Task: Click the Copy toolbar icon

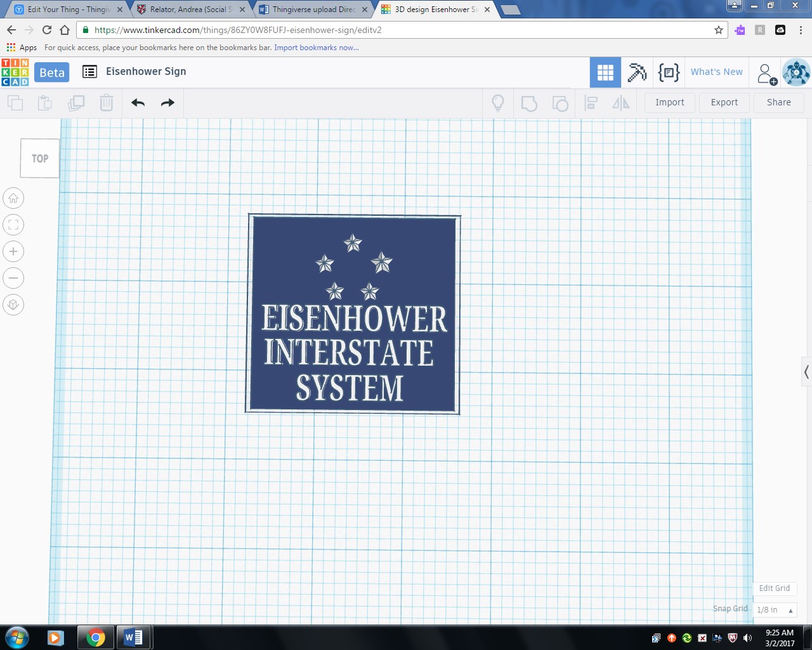Action: pos(15,103)
